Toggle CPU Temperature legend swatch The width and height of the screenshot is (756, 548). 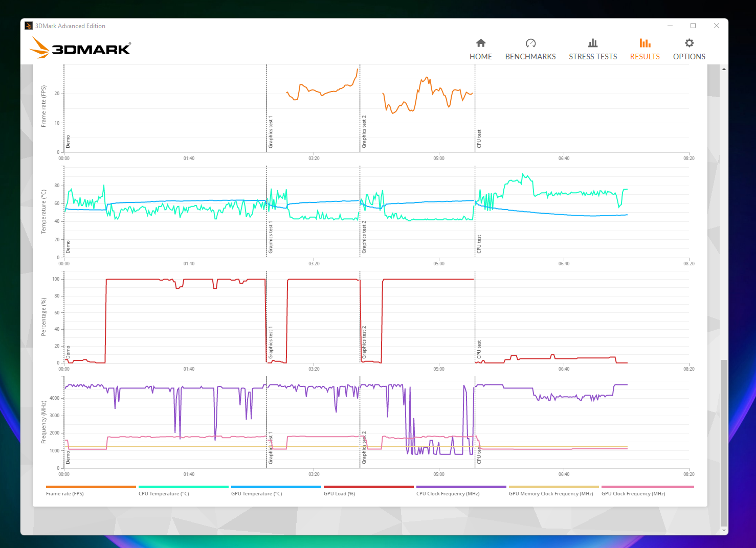coord(184,487)
